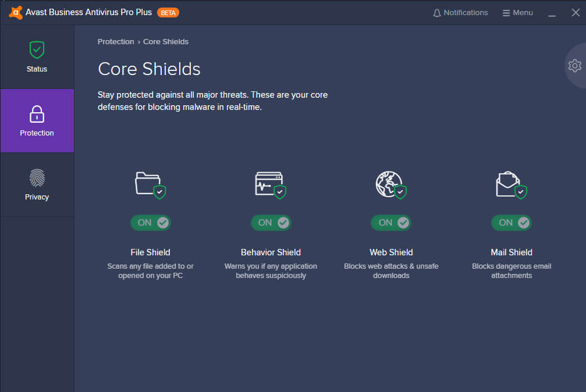Open Privacy via the fingerprint icon
586x392 pixels.
tap(37, 179)
